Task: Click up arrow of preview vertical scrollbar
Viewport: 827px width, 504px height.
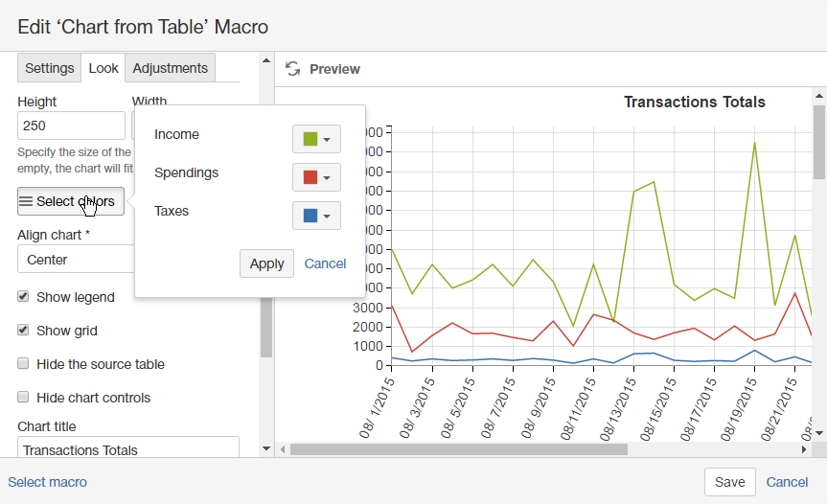Action: tap(819, 96)
